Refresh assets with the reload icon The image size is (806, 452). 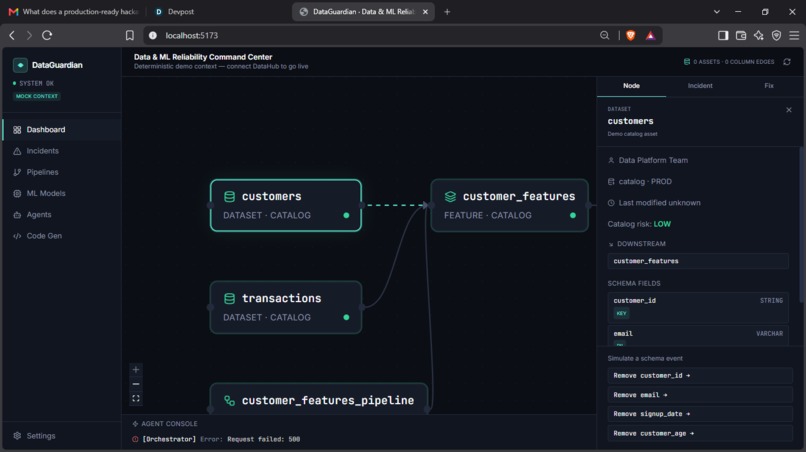tap(787, 62)
